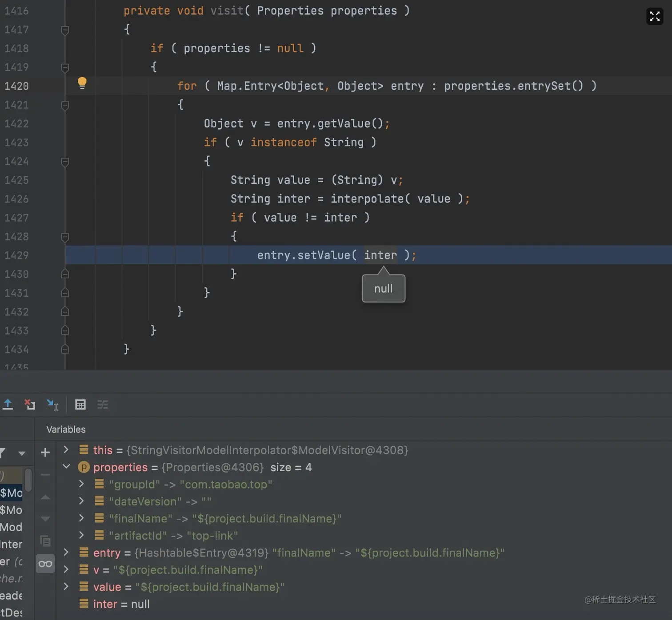Viewport: 672px width, 620px height.
Task: Select the 'Mod' frame in the frames list
Action: [x=11, y=527]
